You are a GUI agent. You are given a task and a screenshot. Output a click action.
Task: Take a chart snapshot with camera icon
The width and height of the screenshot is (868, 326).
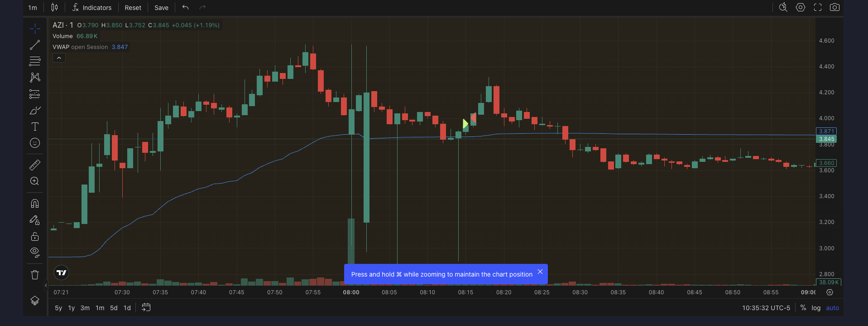click(834, 7)
